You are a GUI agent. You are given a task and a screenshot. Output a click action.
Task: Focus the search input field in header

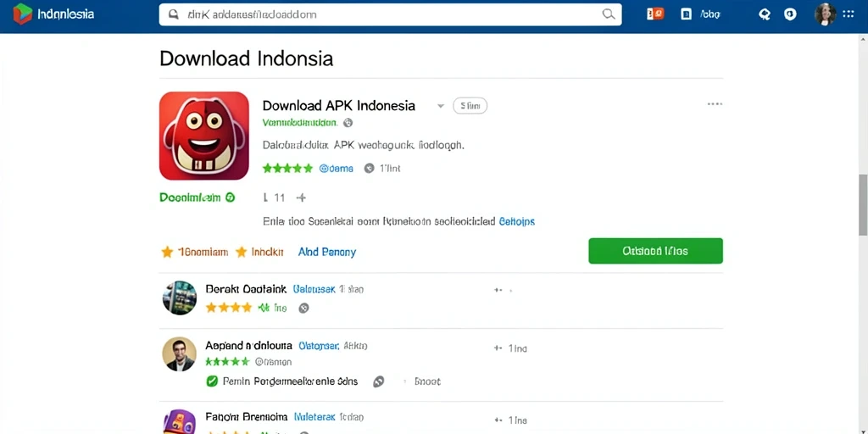tap(390, 14)
